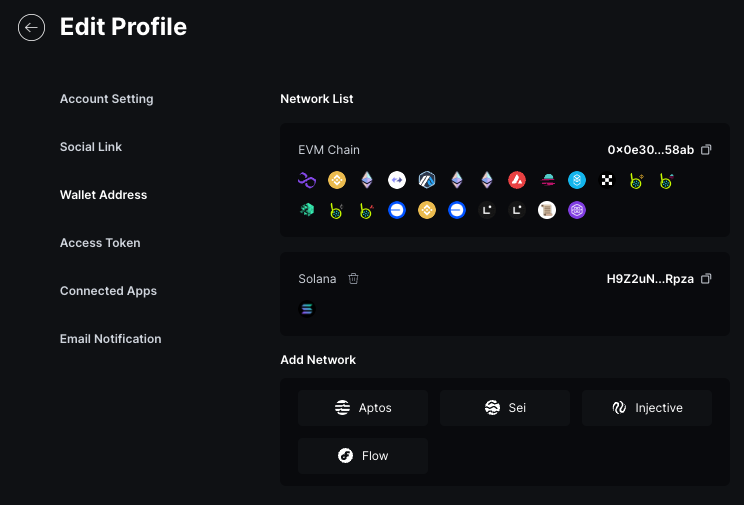Viewport: 744px width, 505px height.
Task: Delete the Solana network with trash icon
Action: click(x=353, y=279)
